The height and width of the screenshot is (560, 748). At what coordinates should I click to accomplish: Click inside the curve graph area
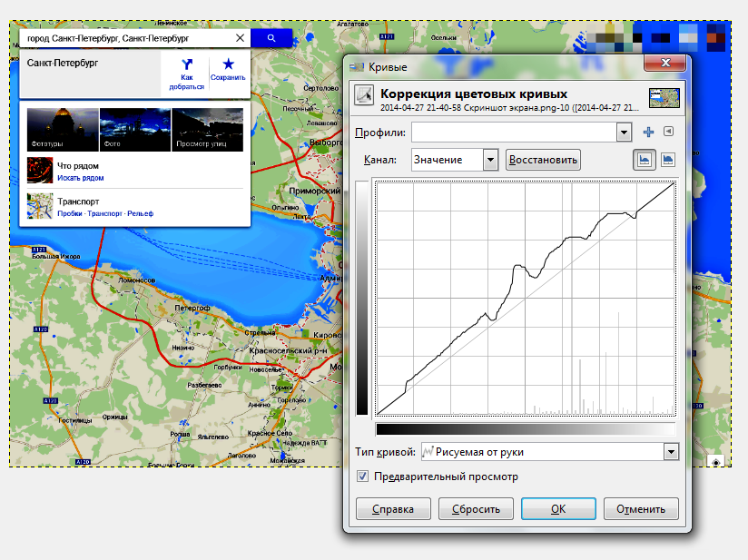coord(526,298)
